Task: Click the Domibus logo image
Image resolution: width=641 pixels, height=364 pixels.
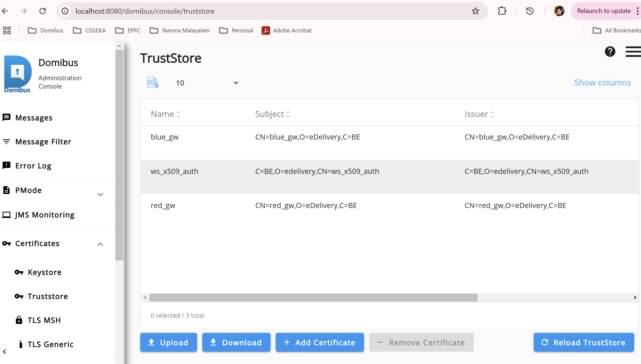Action: pos(17,74)
